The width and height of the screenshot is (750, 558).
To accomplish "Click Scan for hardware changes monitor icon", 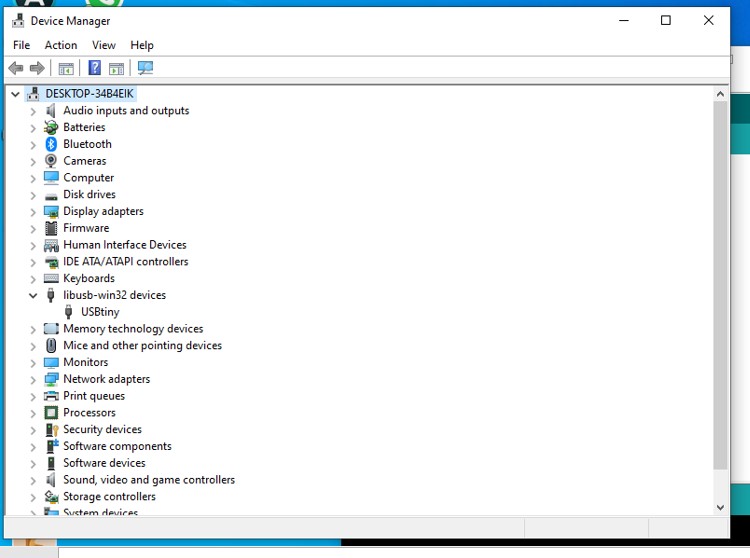I will pos(145,68).
